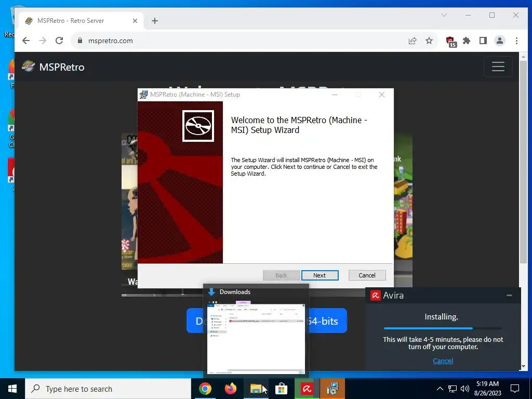Open the Chrome Extensions puzzle icon

point(467,41)
